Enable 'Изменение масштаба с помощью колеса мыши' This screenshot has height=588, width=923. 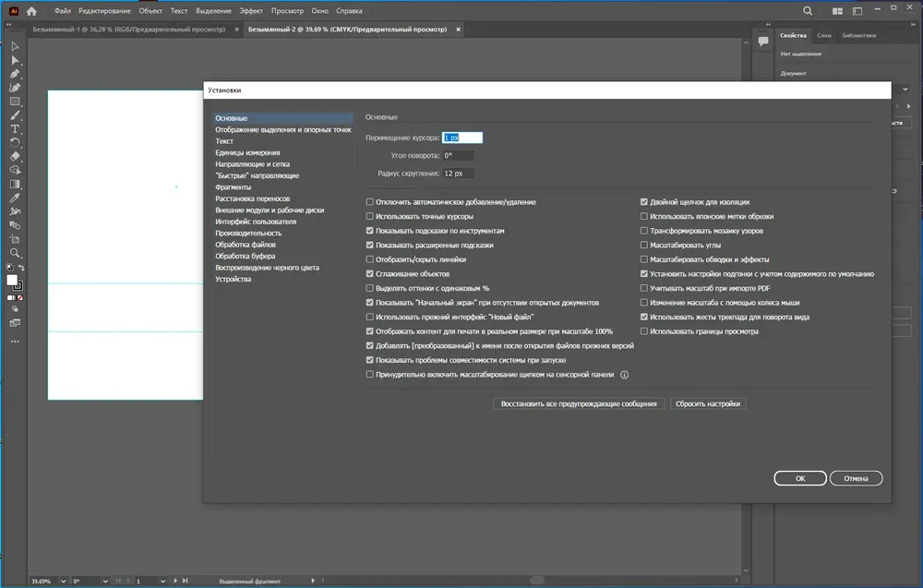644,303
